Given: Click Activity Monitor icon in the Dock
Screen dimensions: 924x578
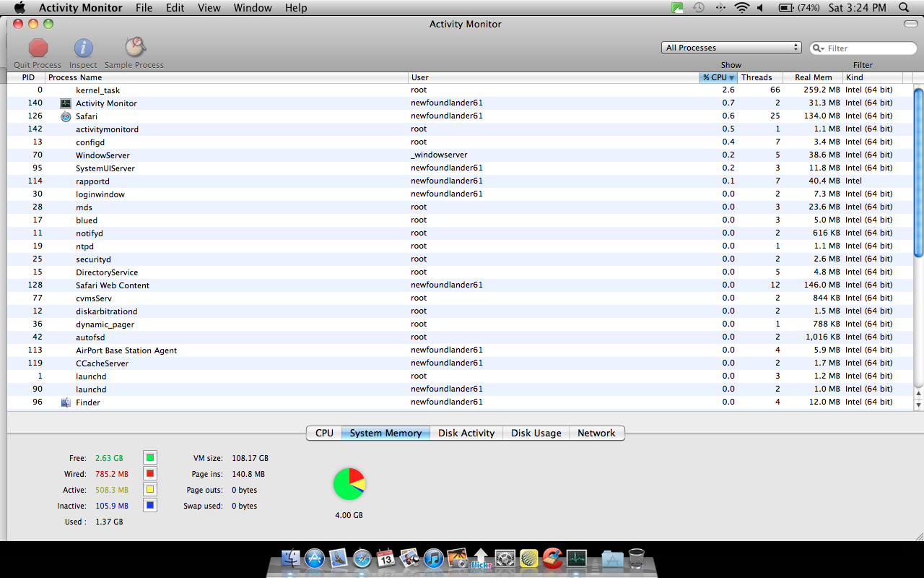Looking at the screenshot, I should (x=577, y=558).
